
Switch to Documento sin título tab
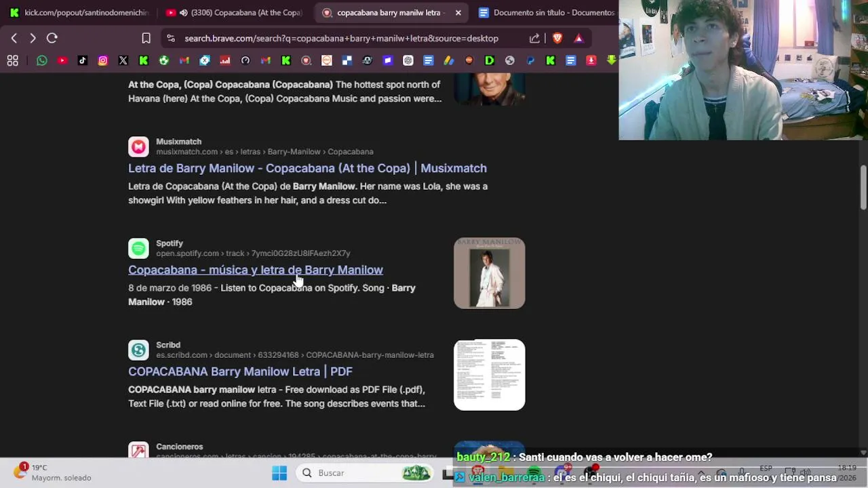[x=546, y=12]
